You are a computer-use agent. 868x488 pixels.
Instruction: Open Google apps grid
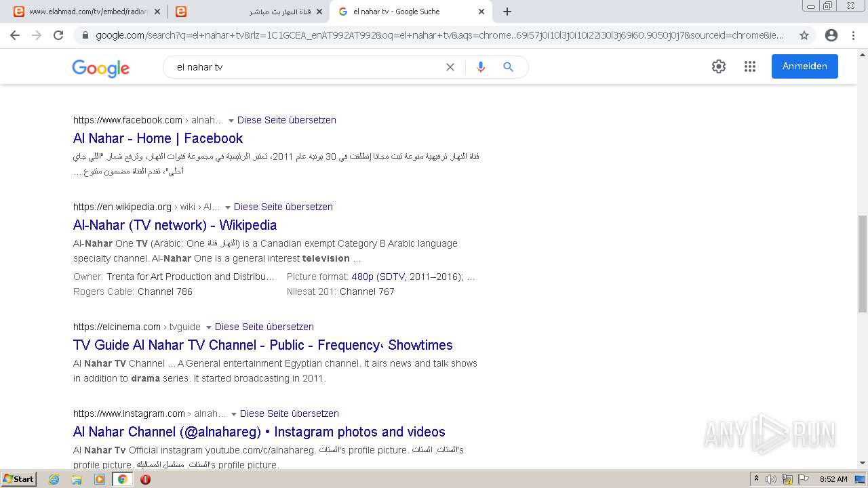(x=750, y=66)
